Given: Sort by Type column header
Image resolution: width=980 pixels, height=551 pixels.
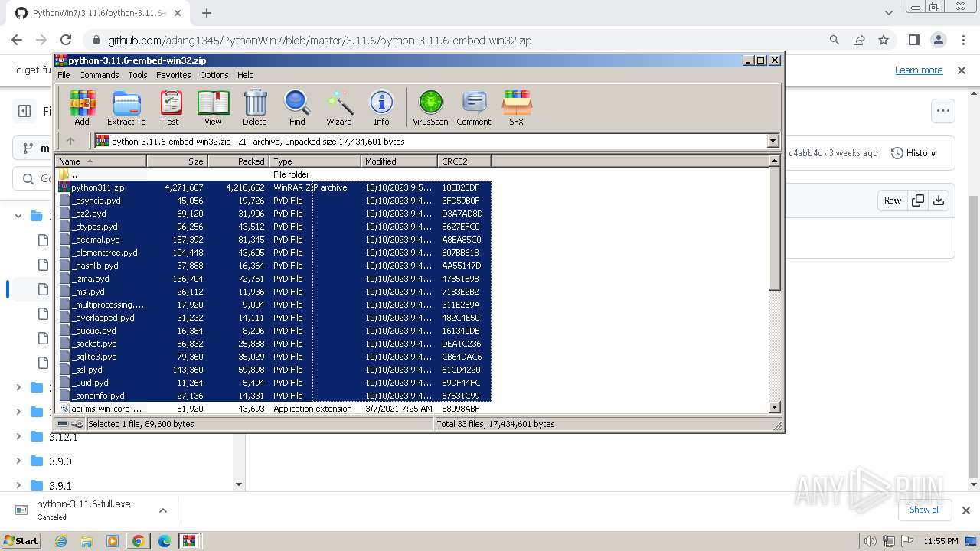Looking at the screenshot, I should tap(315, 161).
